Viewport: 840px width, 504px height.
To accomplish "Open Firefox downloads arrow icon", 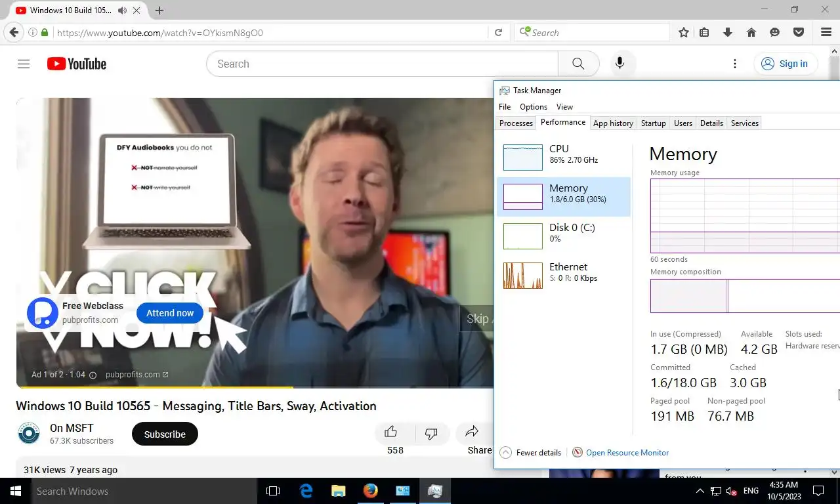I will coord(727,32).
